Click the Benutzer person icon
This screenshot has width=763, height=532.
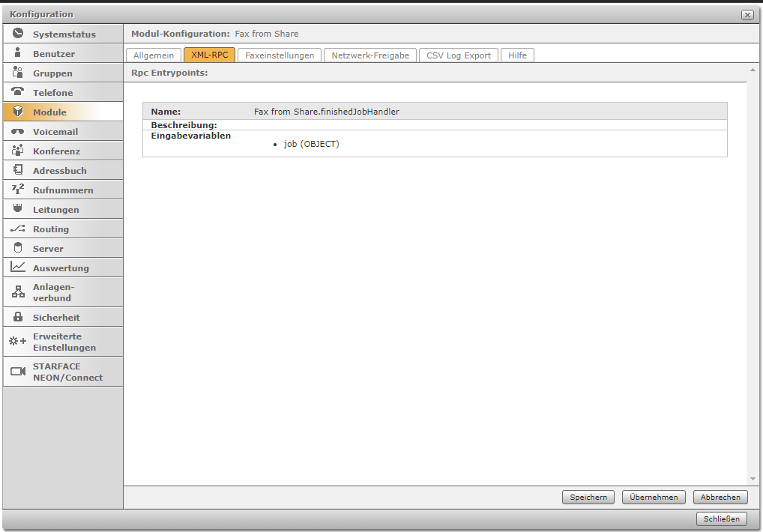tap(18, 53)
